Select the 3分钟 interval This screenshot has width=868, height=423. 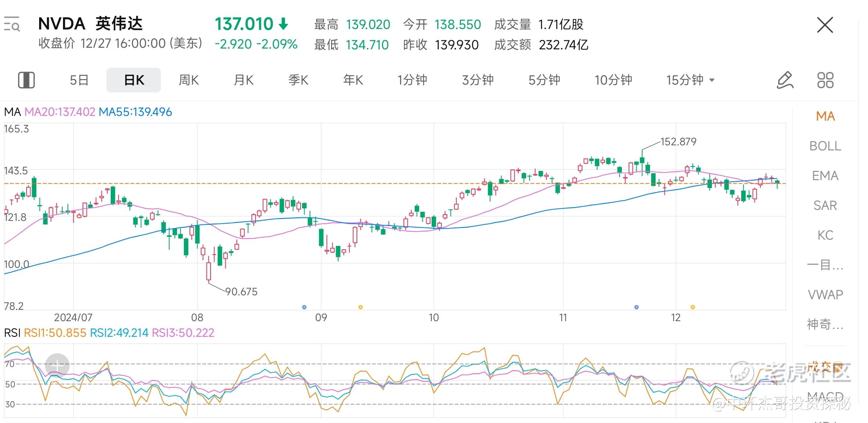click(478, 80)
